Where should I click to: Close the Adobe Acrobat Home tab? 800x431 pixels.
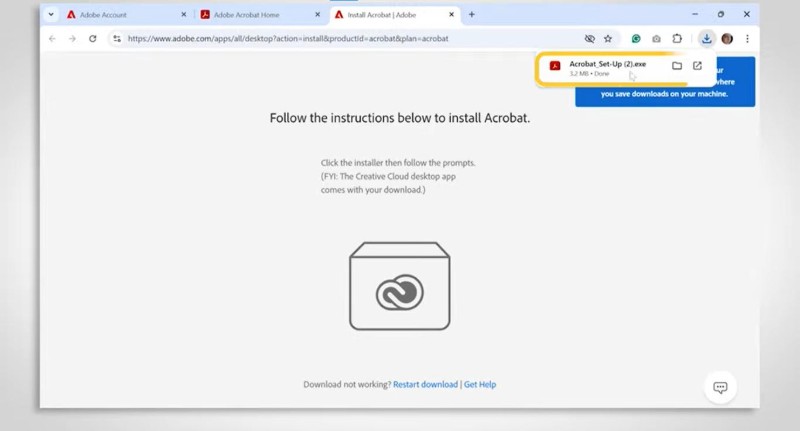[x=317, y=15]
